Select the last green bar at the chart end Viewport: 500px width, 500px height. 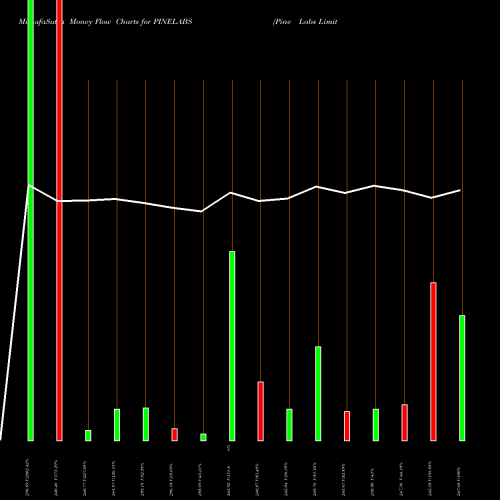pyautogui.click(x=462, y=378)
